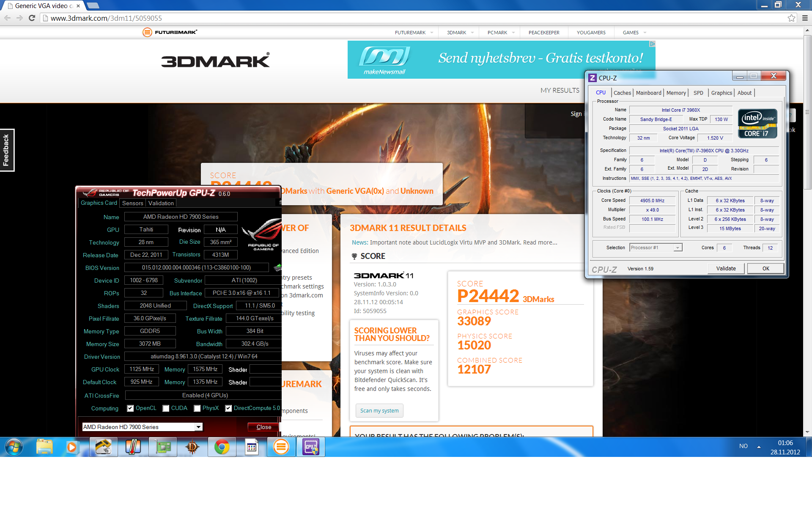Open the thermometer monitoring taskbar app

coord(133,447)
